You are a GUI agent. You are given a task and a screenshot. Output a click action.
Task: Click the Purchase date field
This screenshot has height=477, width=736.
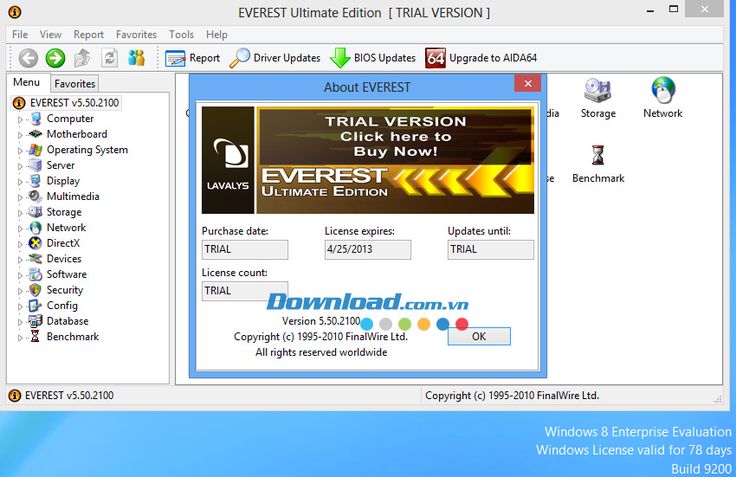coord(245,249)
